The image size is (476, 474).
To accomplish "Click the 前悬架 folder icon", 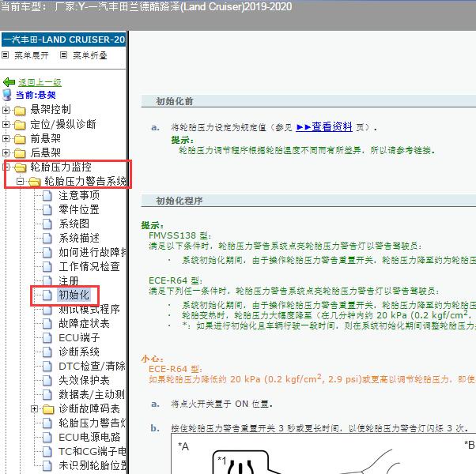I will pyautogui.click(x=20, y=139).
